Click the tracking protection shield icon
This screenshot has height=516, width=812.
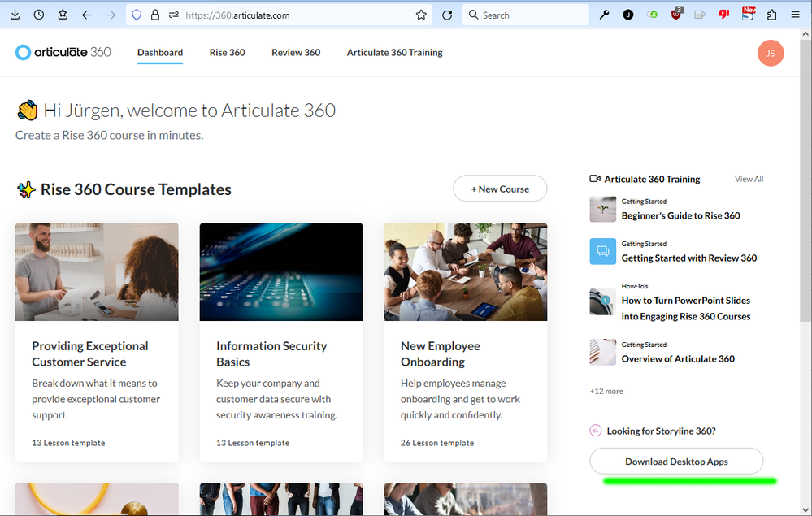click(x=137, y=15)
